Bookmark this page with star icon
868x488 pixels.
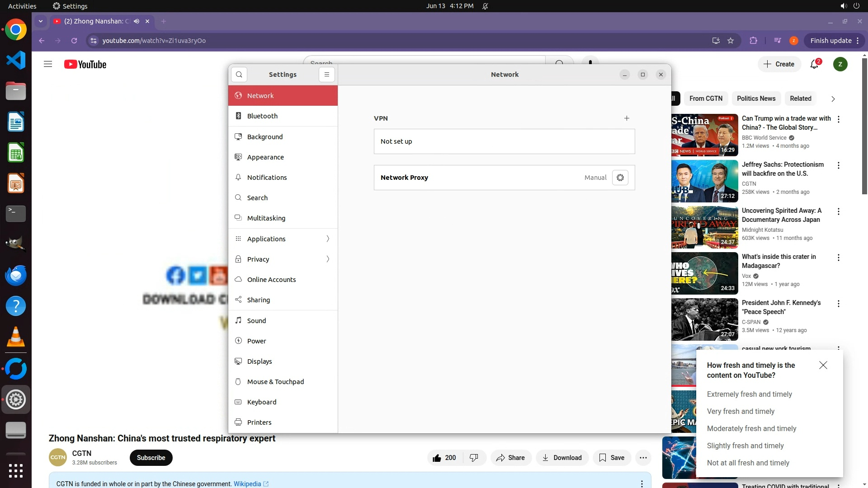click(x=731, y=41)
